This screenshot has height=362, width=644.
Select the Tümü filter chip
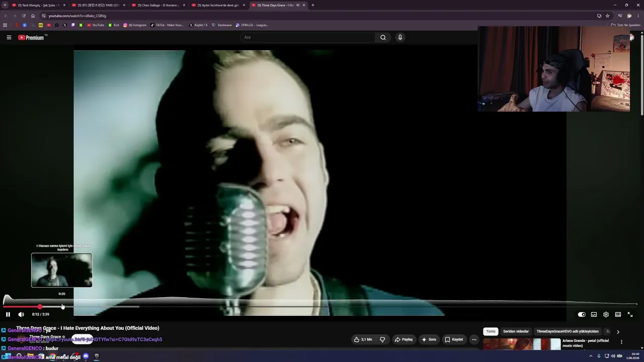point(491,331)
